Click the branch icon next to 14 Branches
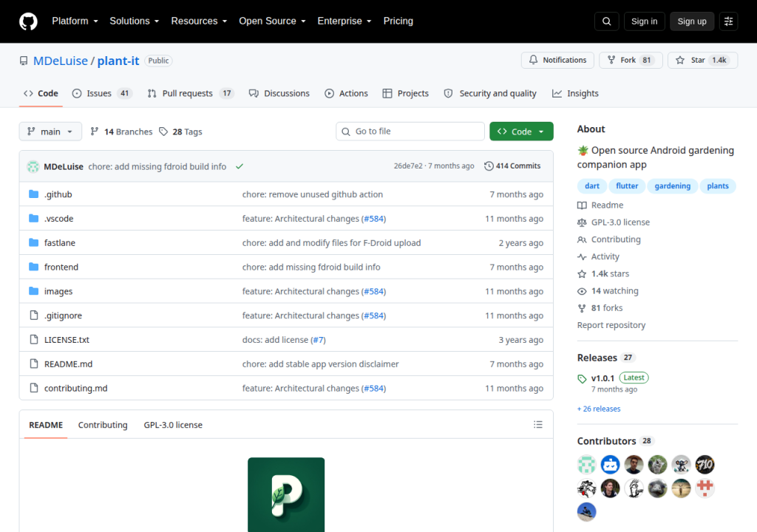This screenshot has width=757, height=532. pos(95,132)
